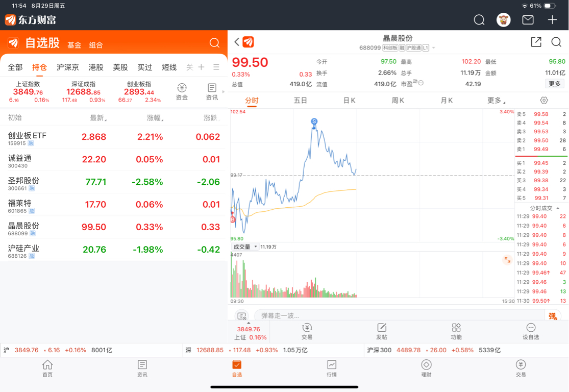Select 自选 in the bottom navigation
569x392 pixels.
pyautogui.click(x=237, y=369)
